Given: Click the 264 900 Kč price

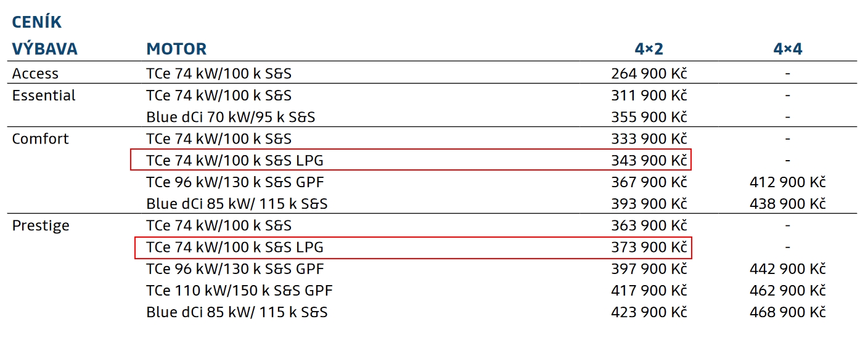Looking at the screenshot, I should [649, 74].
